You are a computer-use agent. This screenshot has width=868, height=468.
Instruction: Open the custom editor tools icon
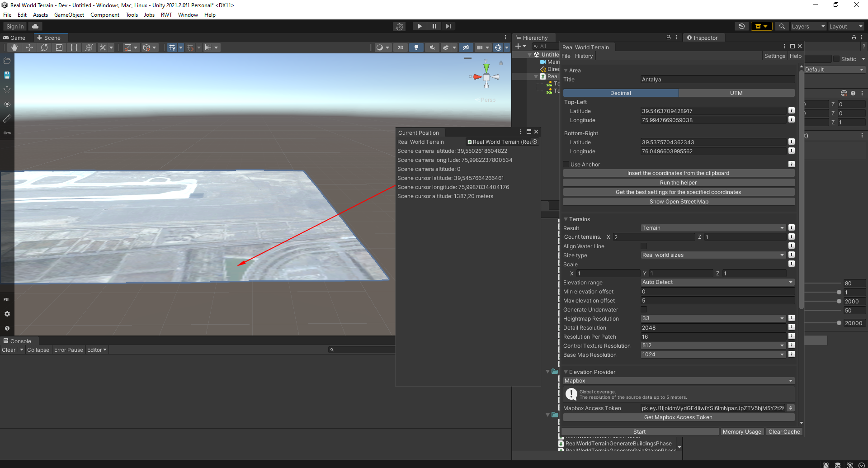point(103,47)
